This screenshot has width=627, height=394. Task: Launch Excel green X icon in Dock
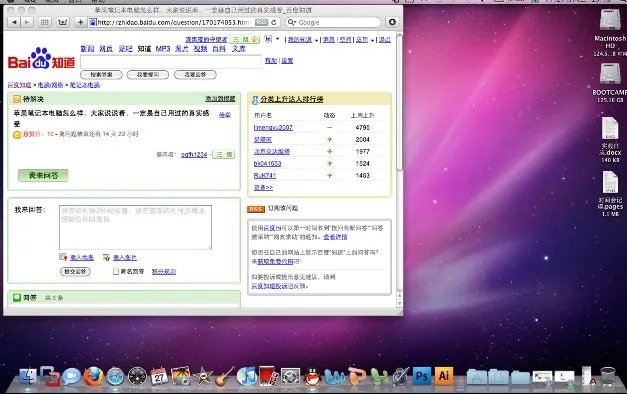pos(379,376)
